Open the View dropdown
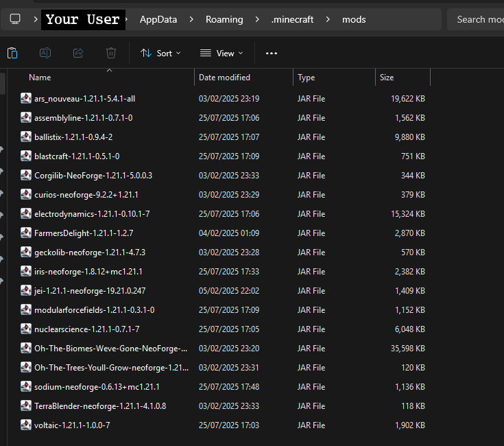Screen dimensions: 504x446 tap(221, 54)
